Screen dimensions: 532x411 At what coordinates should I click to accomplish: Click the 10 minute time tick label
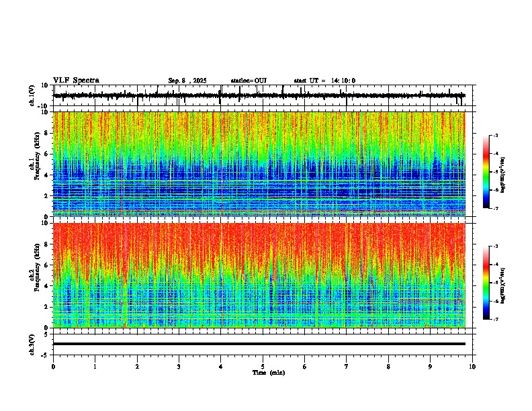coord(472,367)
